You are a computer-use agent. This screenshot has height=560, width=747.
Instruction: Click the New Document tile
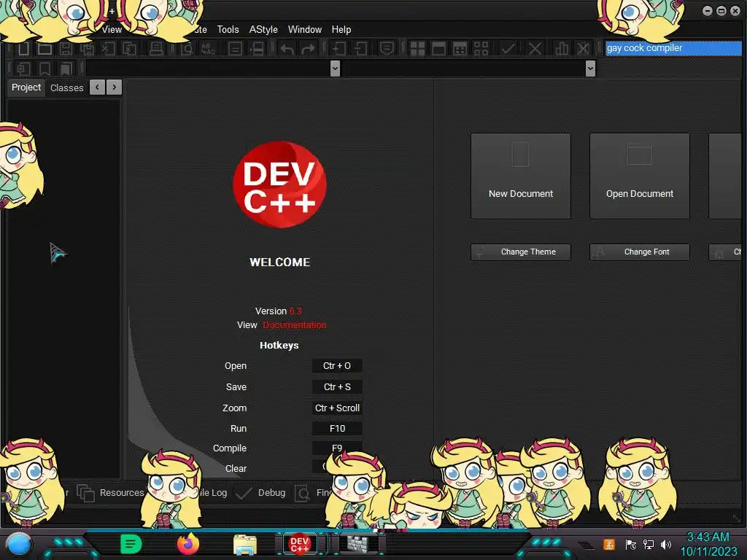point(521,176)
